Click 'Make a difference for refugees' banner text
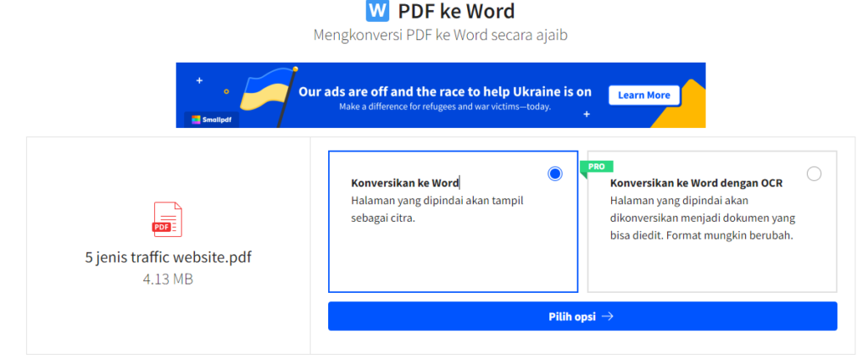The image size is (868, 359). click(445, 107)
